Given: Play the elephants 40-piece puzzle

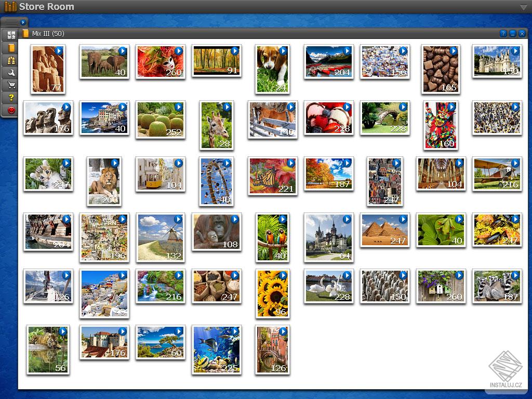Looking at the screenshot, I should (x=123, y=51).
